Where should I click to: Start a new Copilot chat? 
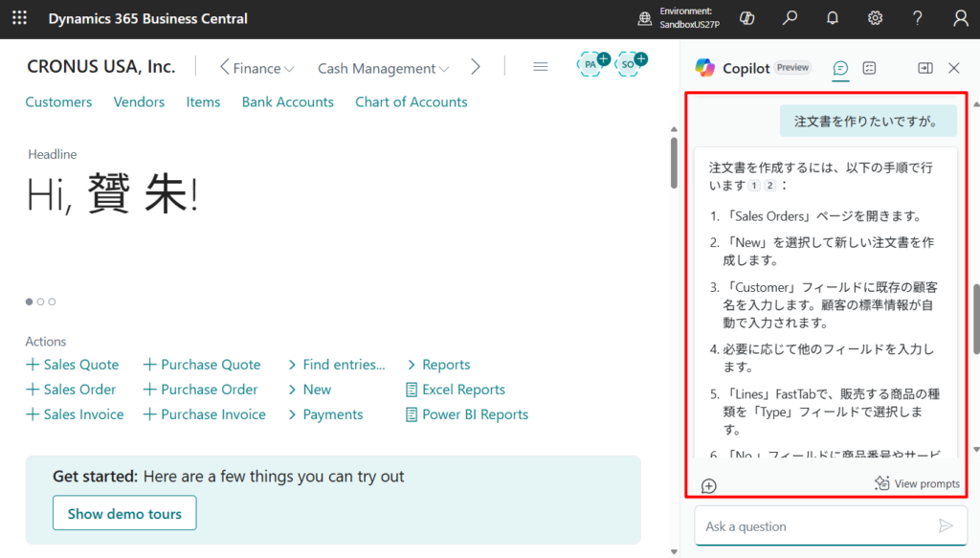pyautogui.click(x=708, y=485)
